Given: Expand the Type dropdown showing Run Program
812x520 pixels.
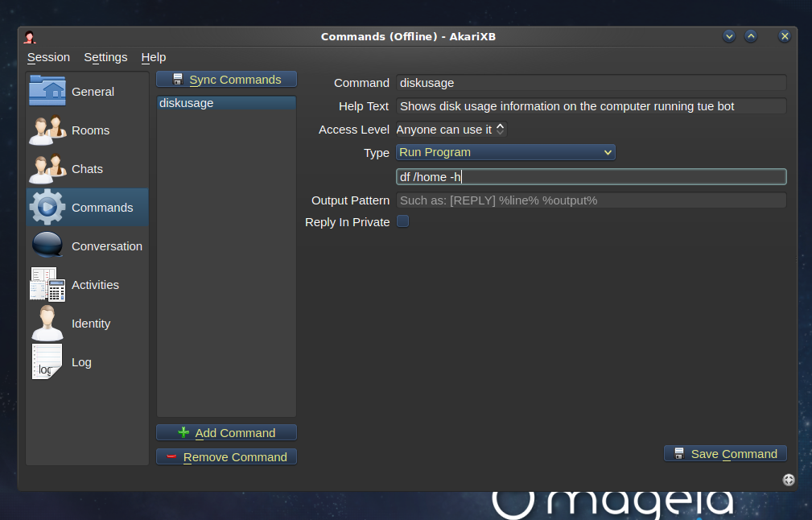Looking at the screenshot, I should (x=505, y=152).
